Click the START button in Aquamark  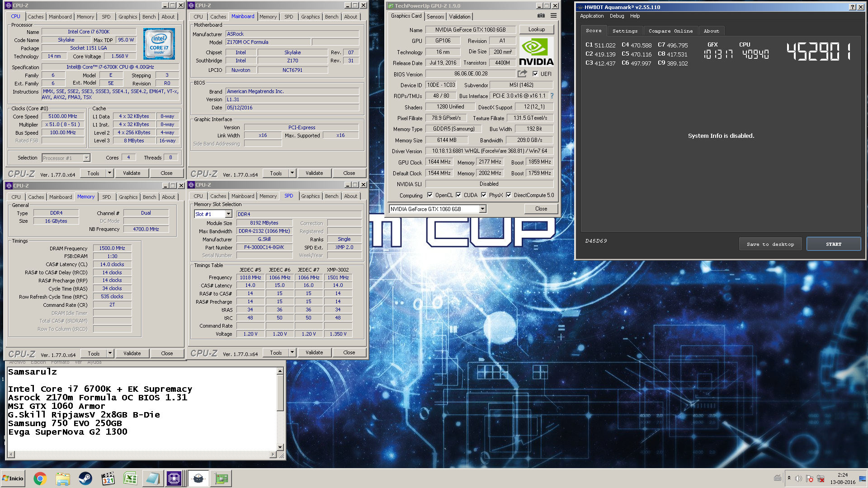[x=834, y=244]
